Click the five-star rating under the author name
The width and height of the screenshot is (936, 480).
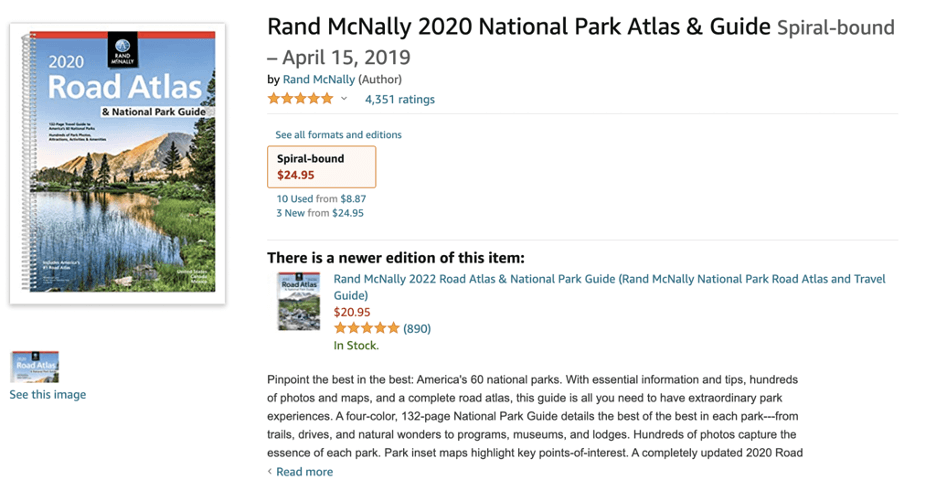point(300,99)
